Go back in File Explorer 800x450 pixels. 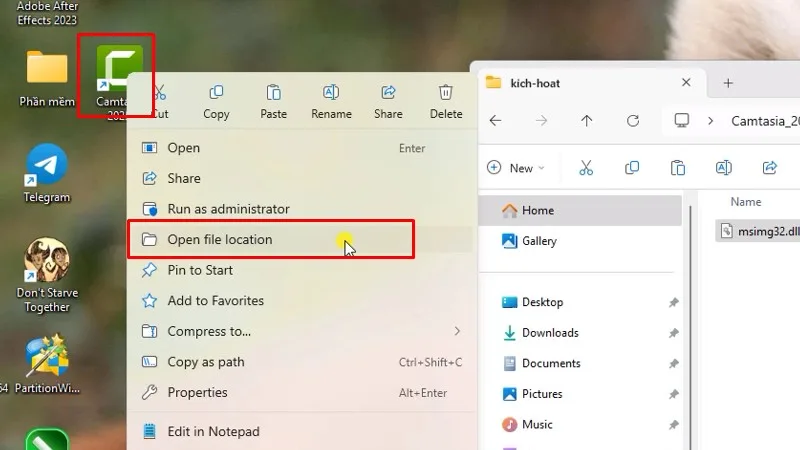click(495, 121)
